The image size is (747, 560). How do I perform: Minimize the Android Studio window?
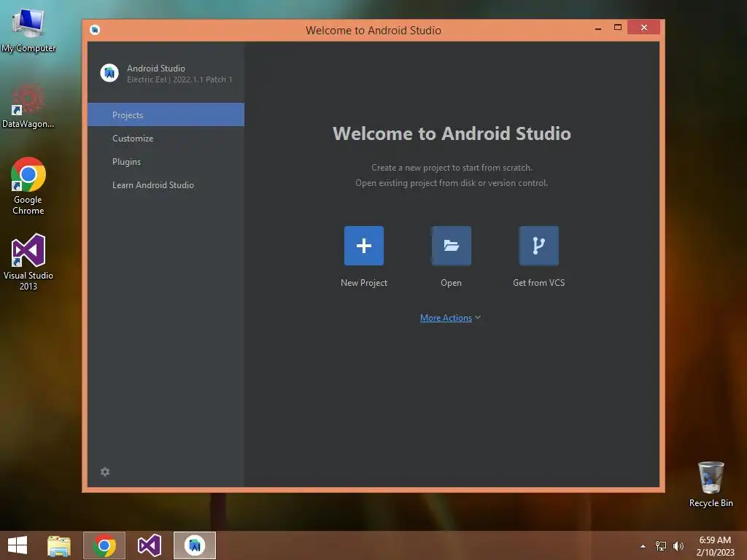(598, 28)
